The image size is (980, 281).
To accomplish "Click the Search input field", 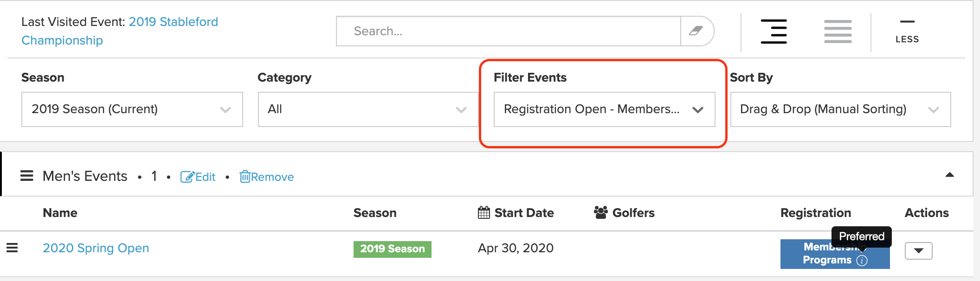I will 508,31.
